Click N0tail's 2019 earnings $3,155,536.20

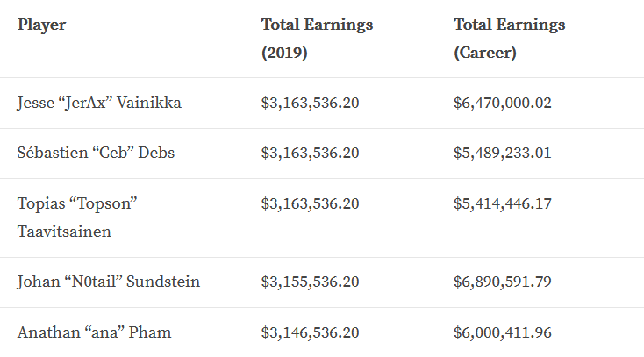coord(310,282)
